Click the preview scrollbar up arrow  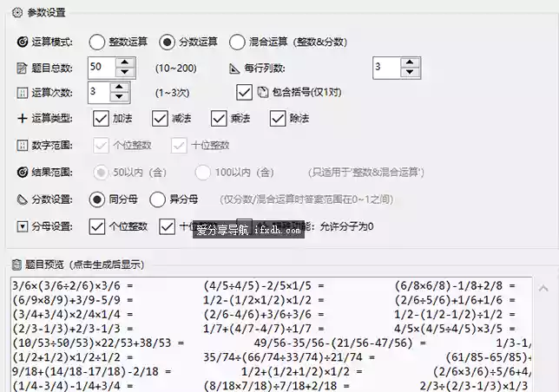543,288
